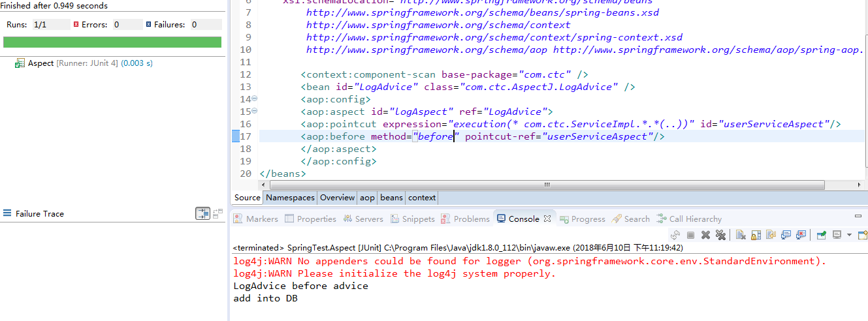Viewport: 868px width, 321px height.
Task: Remove all terminated launches double-X icon
Action: (720, 235)
